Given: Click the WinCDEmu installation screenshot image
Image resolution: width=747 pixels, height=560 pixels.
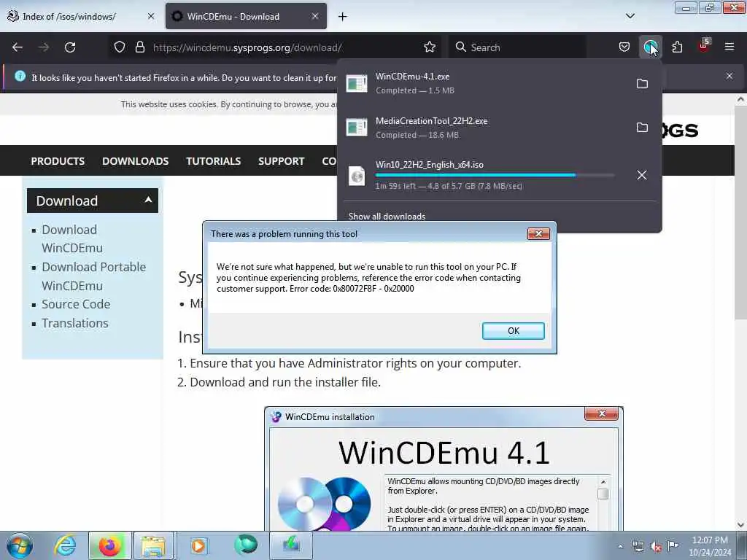Looking at the screenshot, I should click(444, 469).
